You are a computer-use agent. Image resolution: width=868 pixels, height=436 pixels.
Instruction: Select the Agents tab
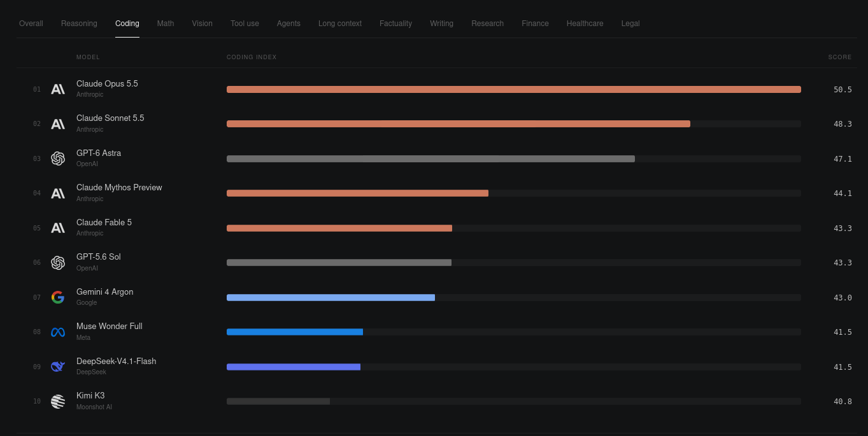click(288, 24)
